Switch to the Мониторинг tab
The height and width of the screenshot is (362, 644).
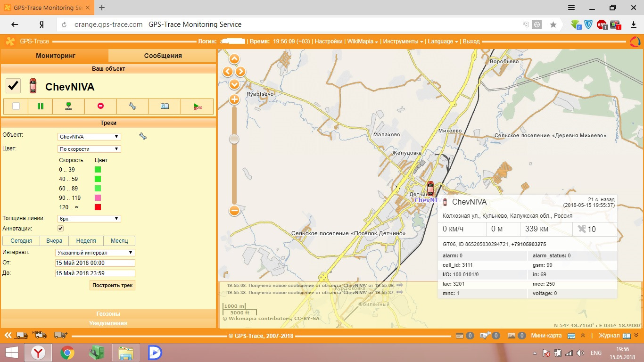[x=55, y=56]
